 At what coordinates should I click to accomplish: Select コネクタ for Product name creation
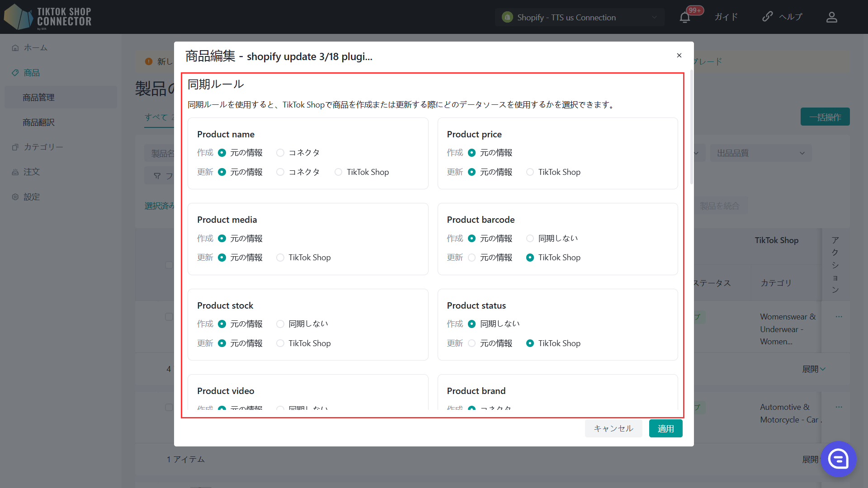(280, 153)
